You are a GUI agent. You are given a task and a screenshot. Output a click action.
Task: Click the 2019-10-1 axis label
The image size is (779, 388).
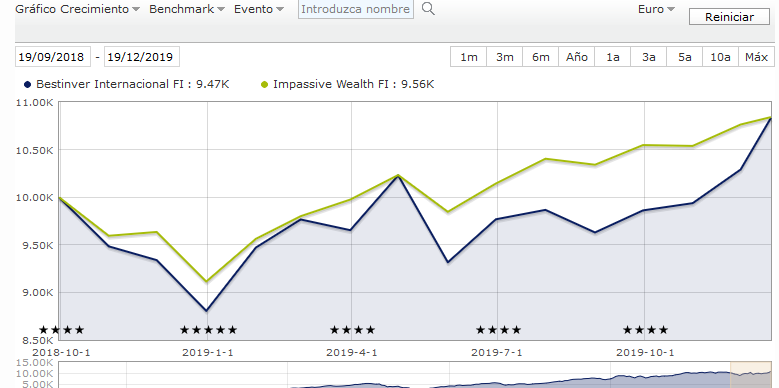coord(645,353)
